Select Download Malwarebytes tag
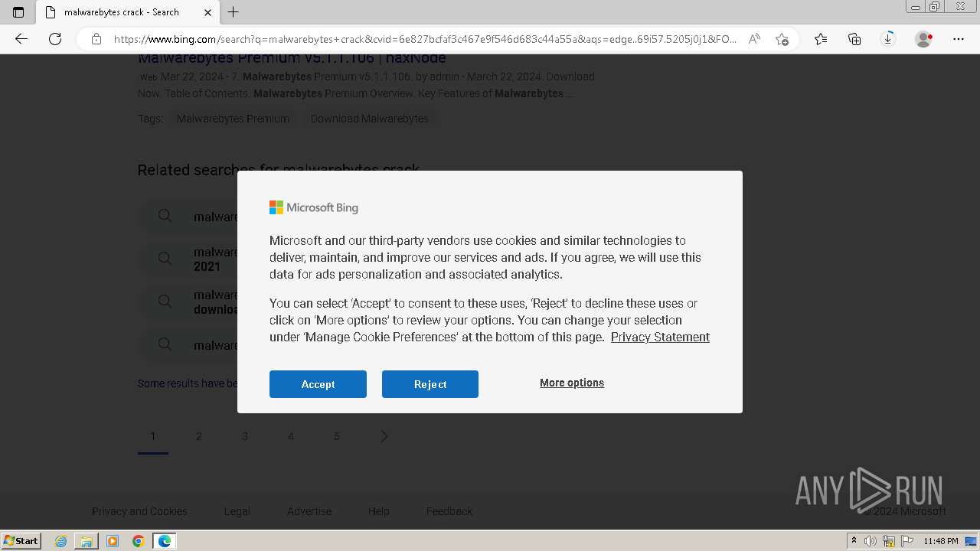 click(370, 119)
